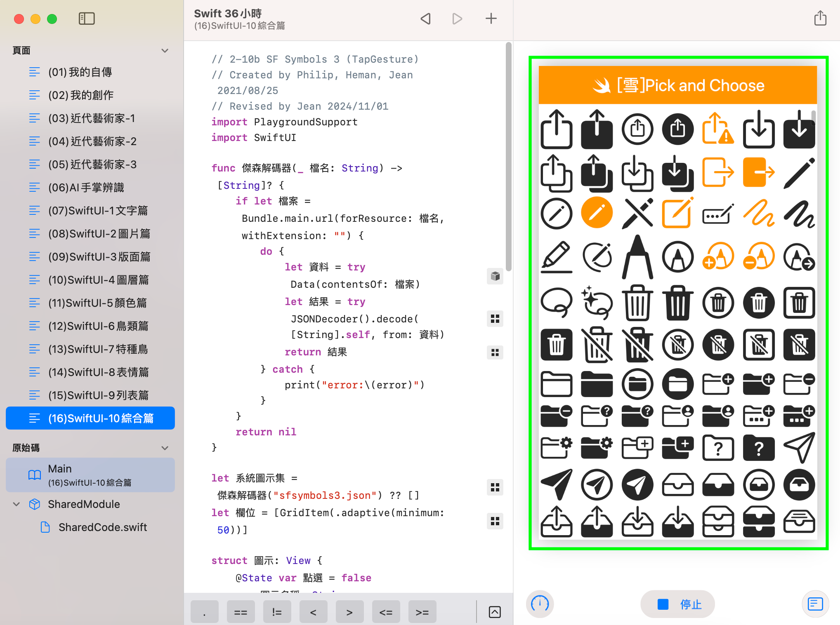Open page (07)SwiftUI-1文字篇
The height and width of the screenshot is (625, 840).
pyautogui.click(x=98, y=211)
